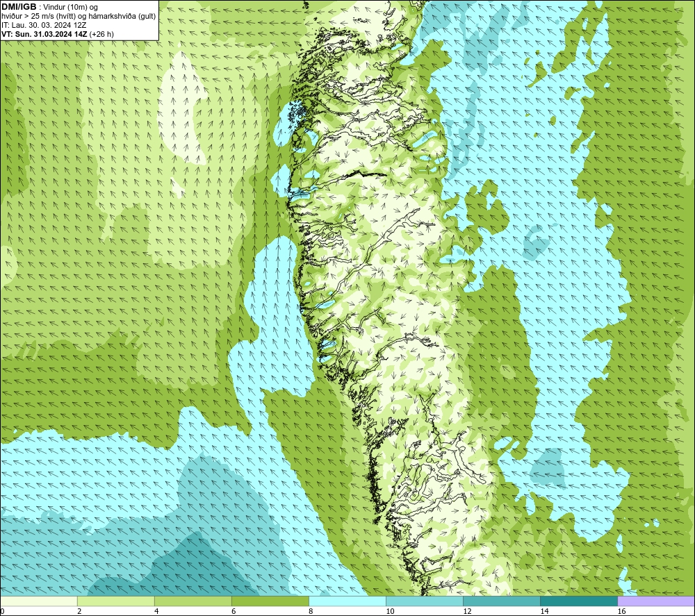Select the 8–10 m/s light cyan swatch
Image resolution: width=695 pixels, height=616 pixels.
click(x=347, y=601)
